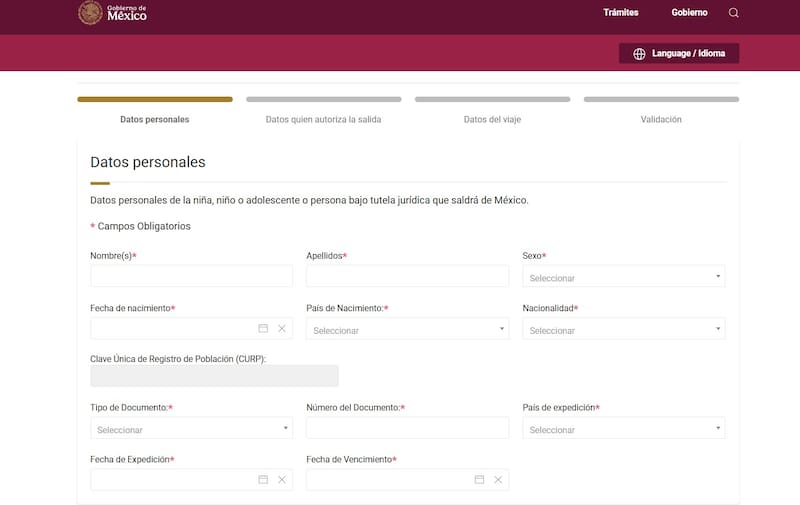The width and height of the screenshot is (800, 505).
Task: Click the Clave Única de Registro label
Action: 178,359
